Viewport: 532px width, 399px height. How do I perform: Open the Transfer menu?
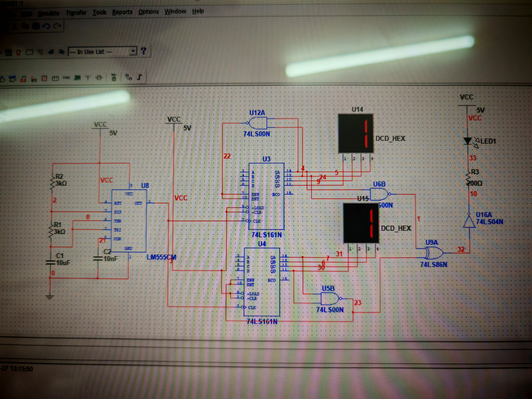pyautogui.click(x=76, y=13)
